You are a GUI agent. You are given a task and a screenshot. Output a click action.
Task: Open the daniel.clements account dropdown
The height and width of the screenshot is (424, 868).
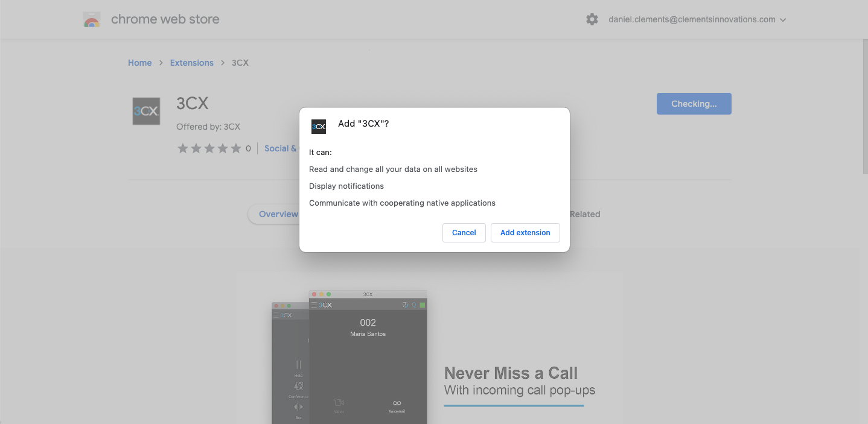[697, 19]
